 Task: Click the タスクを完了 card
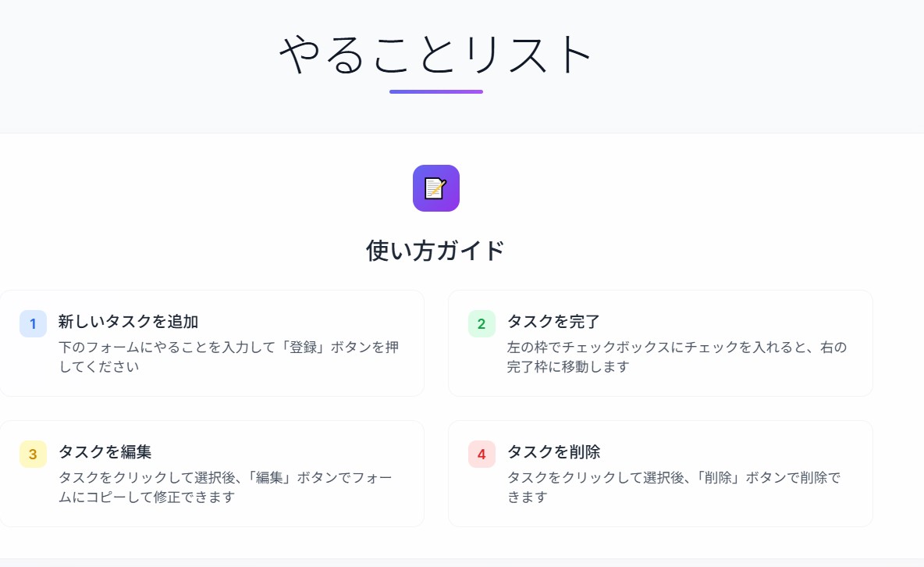(x=660, y=342)
